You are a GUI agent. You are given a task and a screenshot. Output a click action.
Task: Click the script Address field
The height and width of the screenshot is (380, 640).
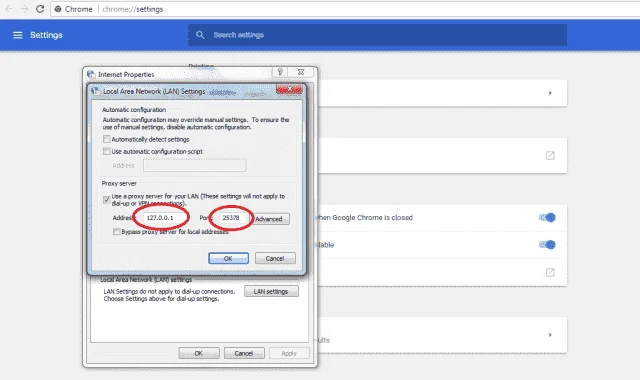click(x=195, y=165)
